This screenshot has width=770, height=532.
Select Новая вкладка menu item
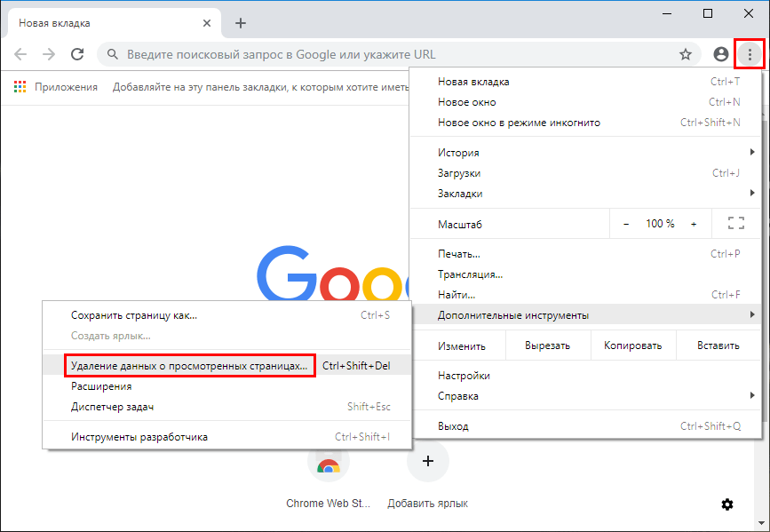585,82
